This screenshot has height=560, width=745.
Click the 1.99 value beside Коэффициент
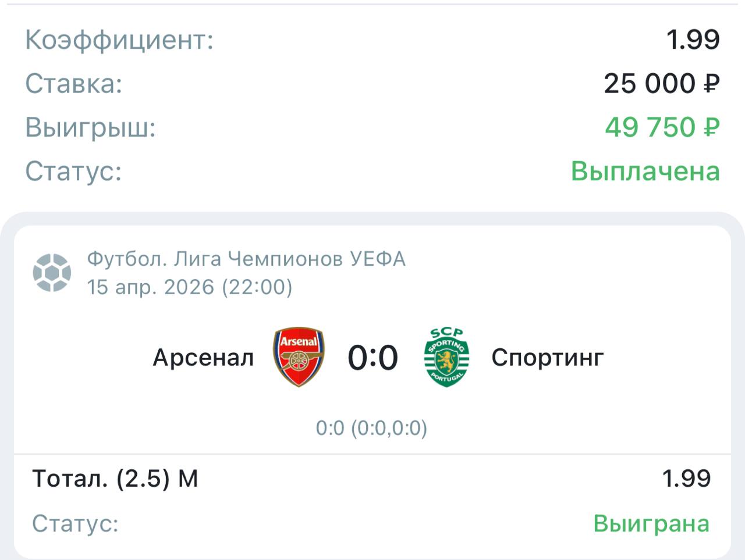(x=693, y=40)
